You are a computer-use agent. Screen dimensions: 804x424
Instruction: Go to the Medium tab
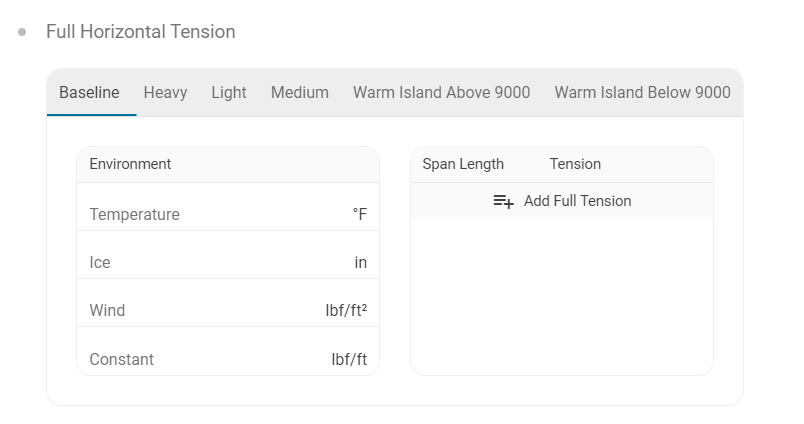coord(300,93)
